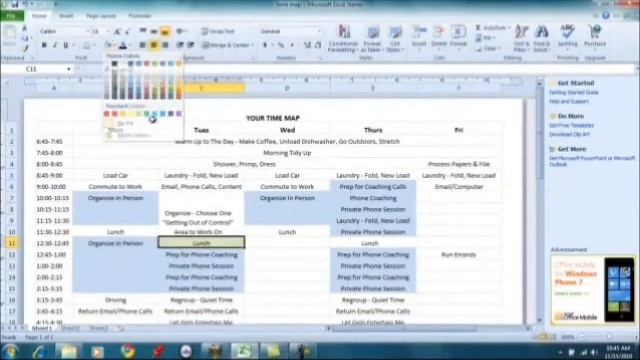The width and height of the screenshot is (640, 360).
Task: Click the Increase Indent icon
Action: (191, 45)
